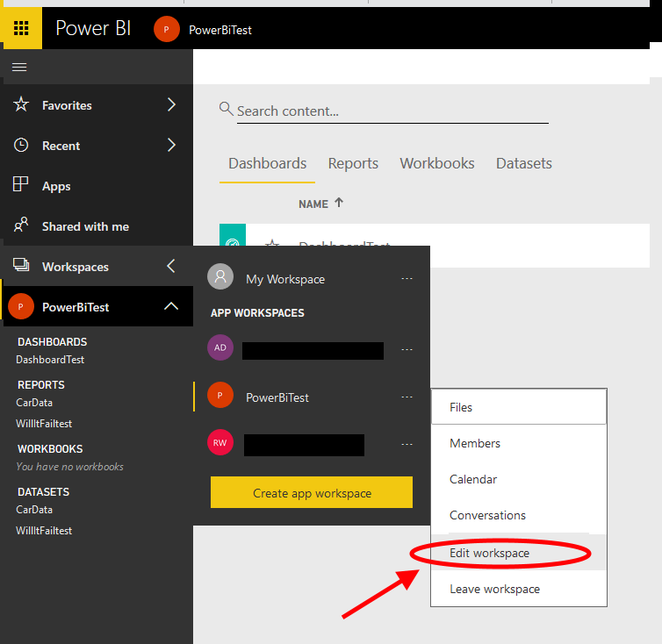Open WillItFailtest under Datasets
The image size is (662, 644).
44,531
